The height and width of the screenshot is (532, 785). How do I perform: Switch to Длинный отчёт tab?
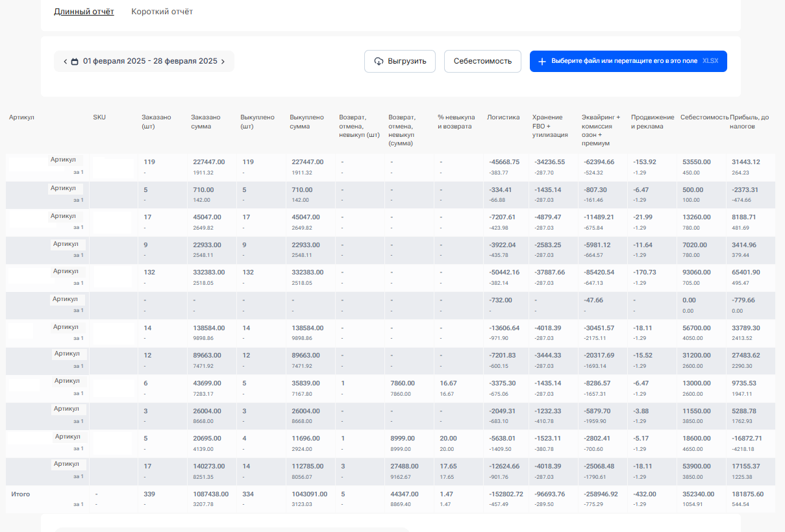click(x=84, y=12)
